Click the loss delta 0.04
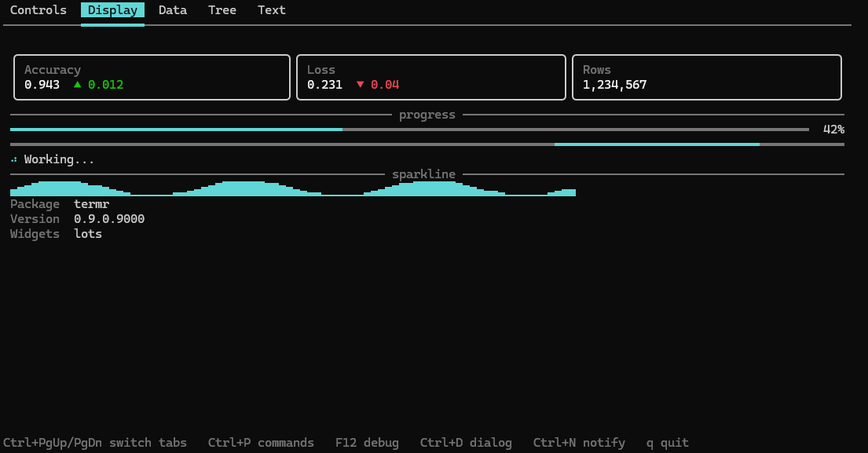 385,85
